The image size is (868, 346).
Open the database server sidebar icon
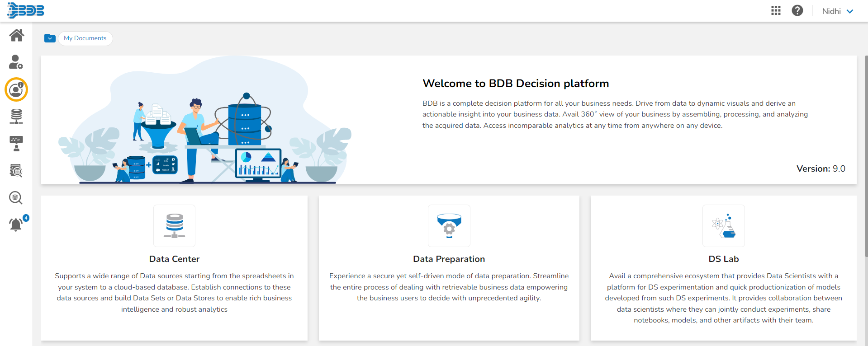(16, 117)
